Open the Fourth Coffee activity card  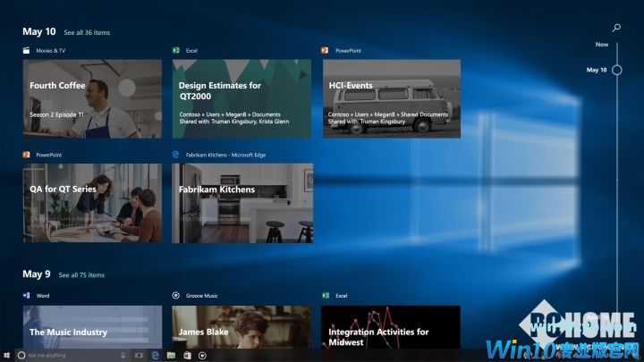[x=92, y=98]
